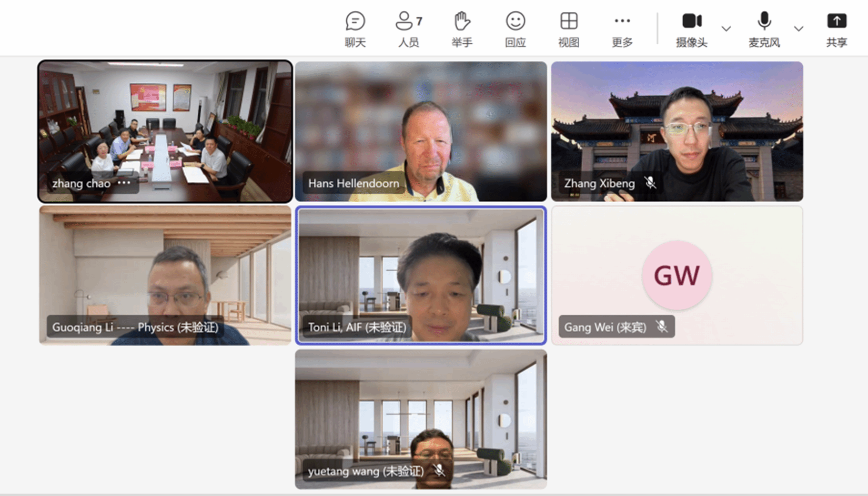Raise hand with the 举手 icon

pos(462,29)
